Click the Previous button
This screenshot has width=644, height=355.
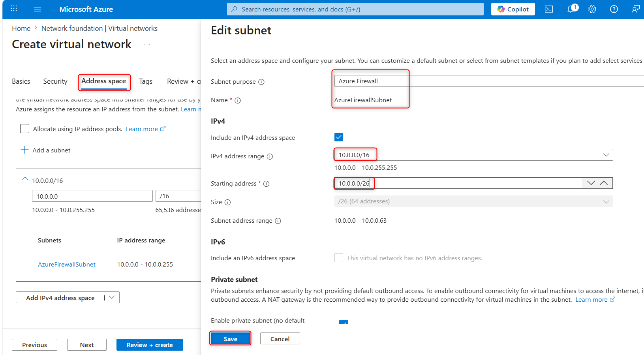(34, 345)
